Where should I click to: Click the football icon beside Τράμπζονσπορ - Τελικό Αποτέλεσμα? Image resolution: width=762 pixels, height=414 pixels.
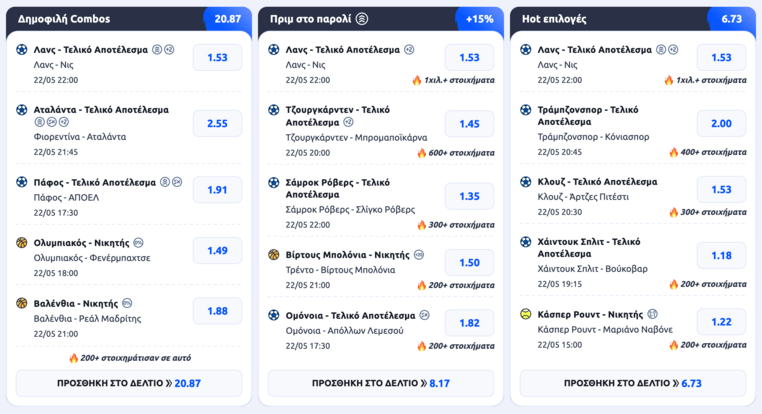tap(526, 110)
